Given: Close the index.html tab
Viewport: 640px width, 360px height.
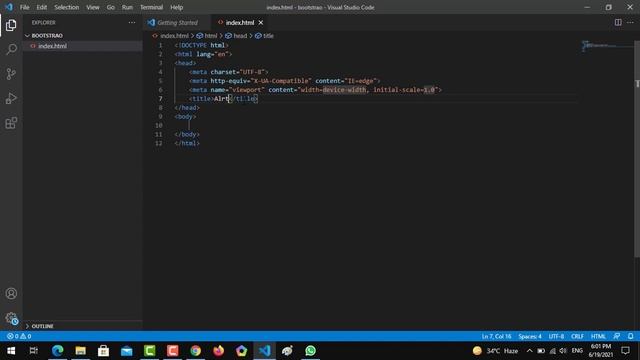Looking at the screenshot, I should tap(260, 22).
